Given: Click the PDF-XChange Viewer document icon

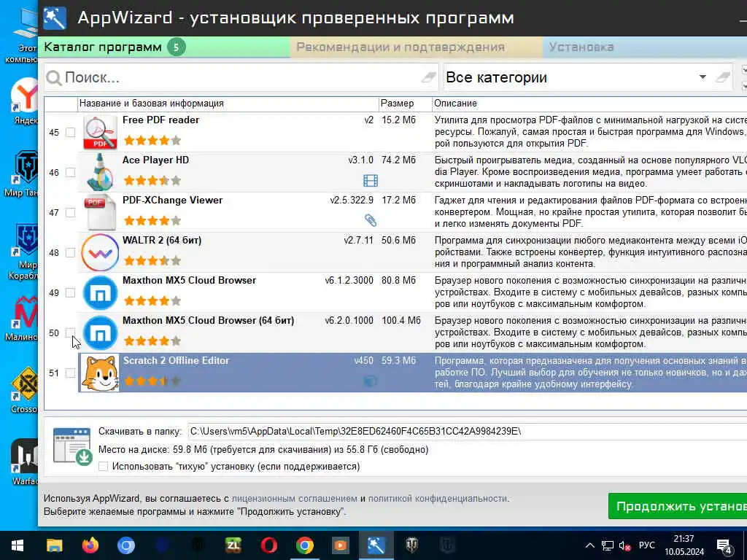Looking at the screenshot, I should click(100, 212).
